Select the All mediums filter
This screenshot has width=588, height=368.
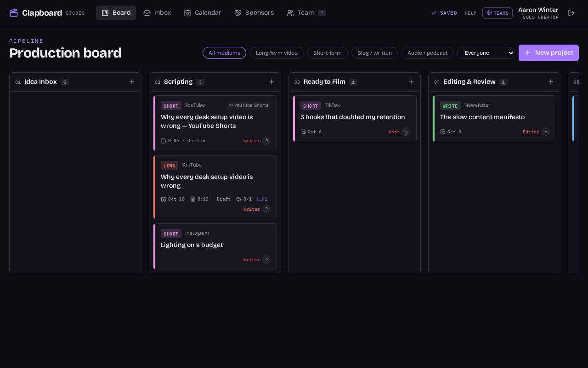[224, 53]
